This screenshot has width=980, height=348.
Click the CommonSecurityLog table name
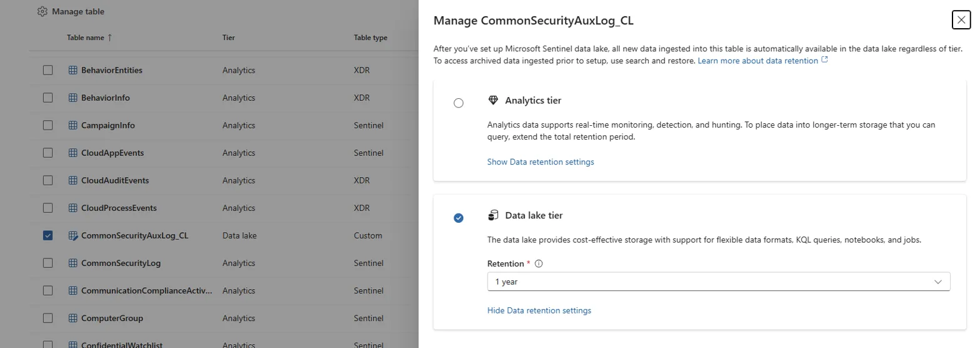pyautogui.click(x=121, y=263)
